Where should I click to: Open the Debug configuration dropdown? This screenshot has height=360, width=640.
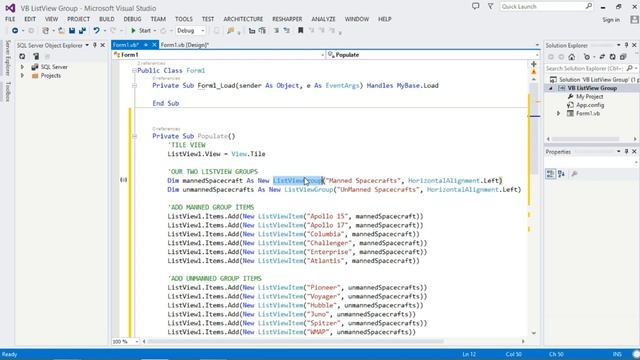(x=191, y=31)
